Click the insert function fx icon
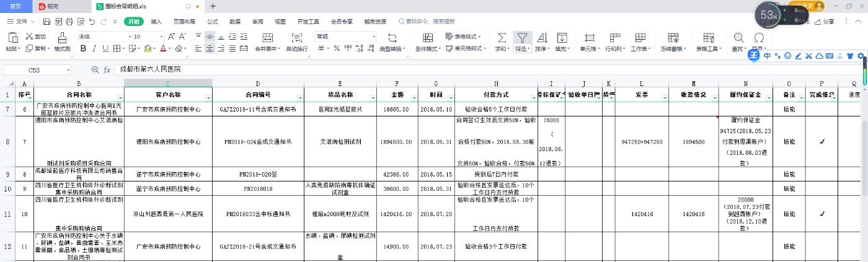This screenshot has height=262, width=868. click(x=107, y=70)
